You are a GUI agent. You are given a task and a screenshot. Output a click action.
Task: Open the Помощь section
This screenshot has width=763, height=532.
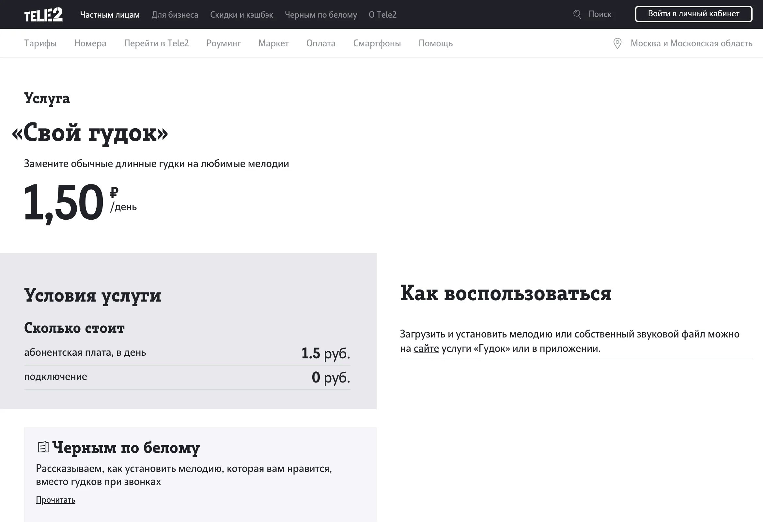(x=436, y=43)
